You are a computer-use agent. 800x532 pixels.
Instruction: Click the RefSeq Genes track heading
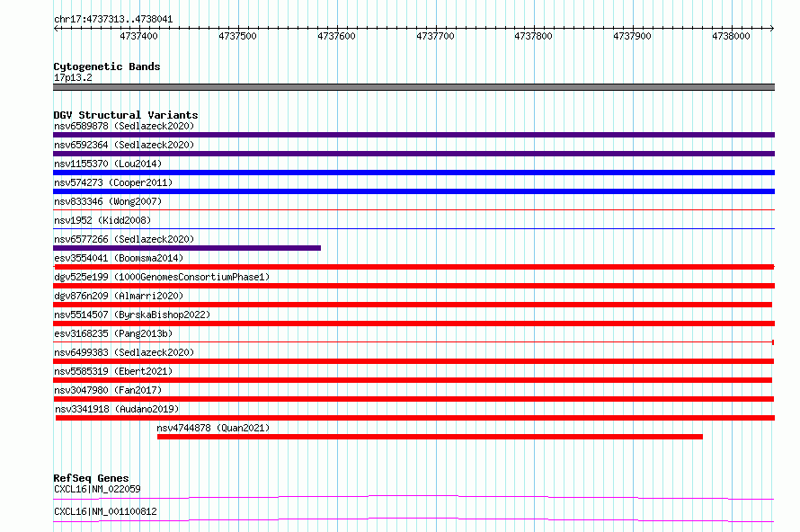pos(91,478)
